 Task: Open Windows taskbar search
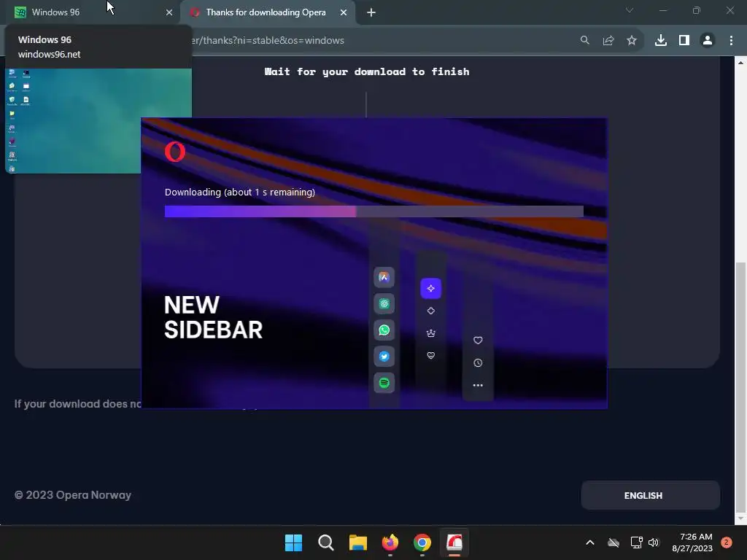[x=326, y=542]
